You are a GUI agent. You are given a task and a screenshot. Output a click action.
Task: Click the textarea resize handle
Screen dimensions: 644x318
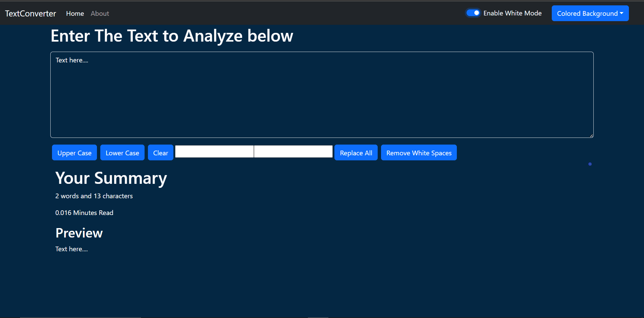[591, 135]
